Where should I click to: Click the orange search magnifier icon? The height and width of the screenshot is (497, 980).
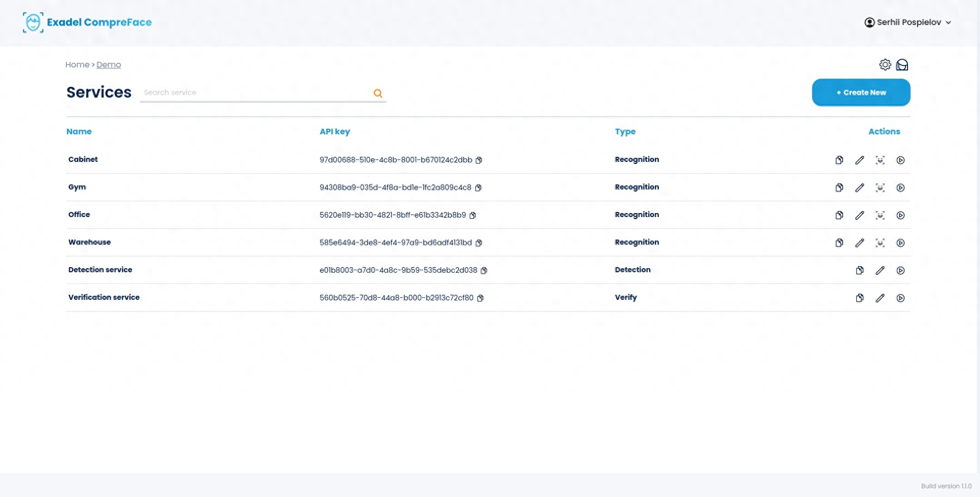point(378,93)
